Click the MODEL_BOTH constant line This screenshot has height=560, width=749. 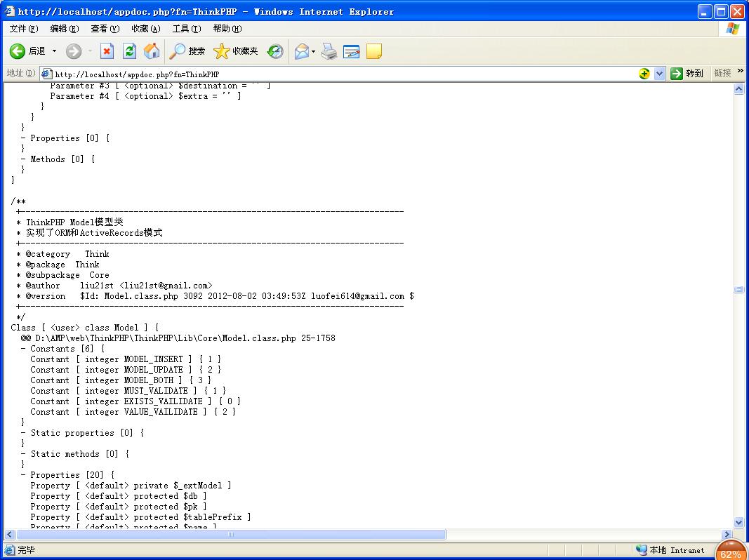click(x=121, y=380)
